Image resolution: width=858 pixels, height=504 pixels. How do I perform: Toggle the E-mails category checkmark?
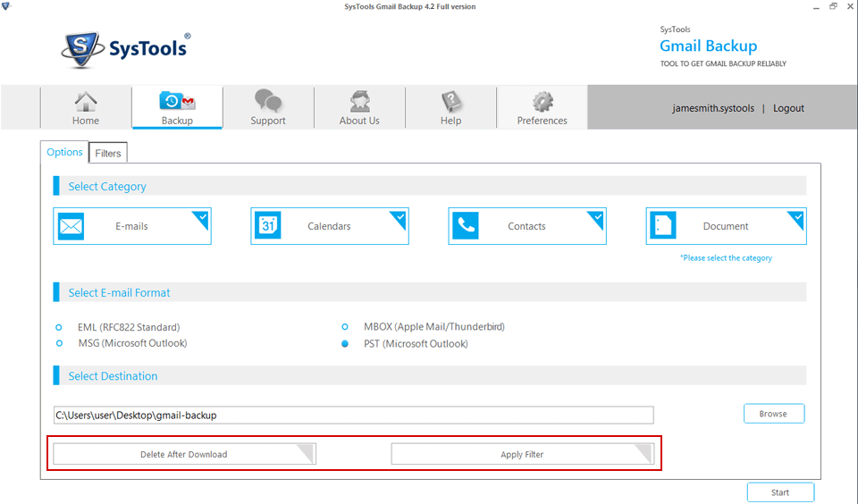point(203,218)
